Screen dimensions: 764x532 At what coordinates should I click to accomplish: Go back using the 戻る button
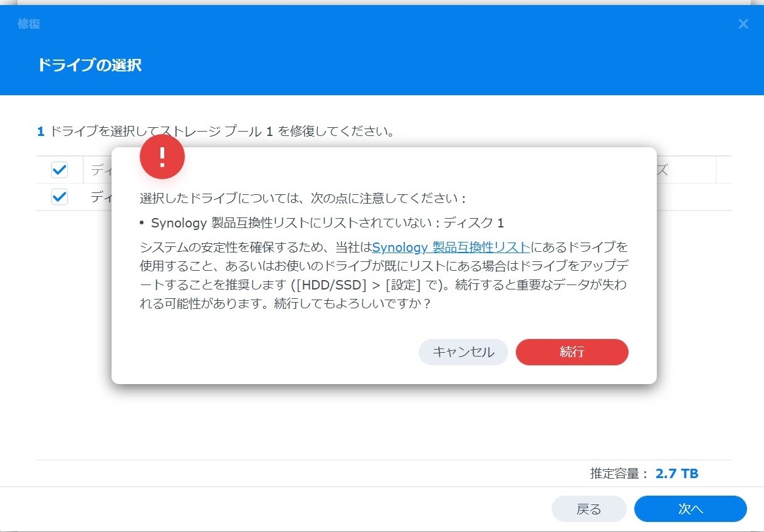[589, 509]
